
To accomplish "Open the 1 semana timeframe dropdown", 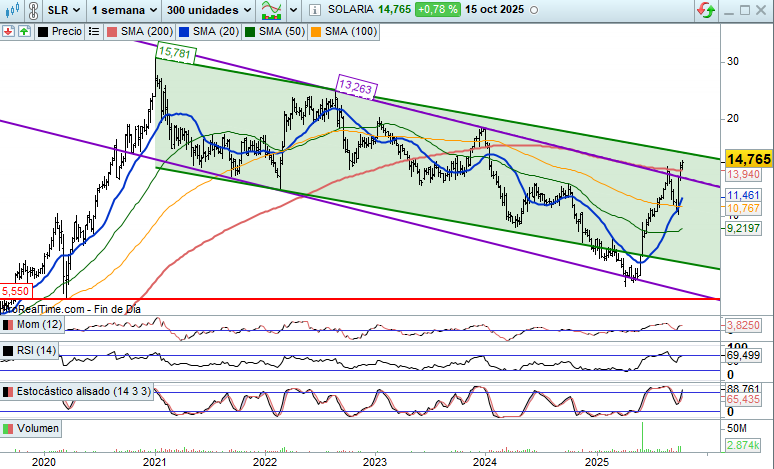I will 121,10.
